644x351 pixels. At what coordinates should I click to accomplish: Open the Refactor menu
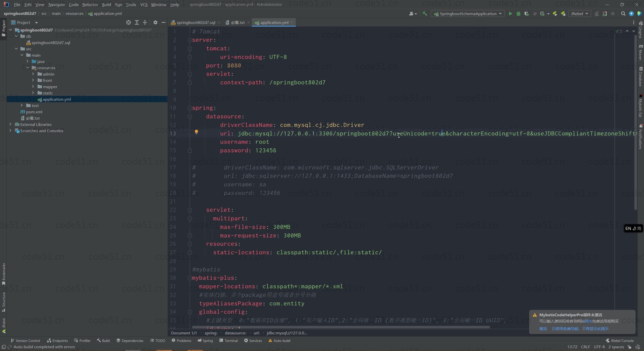pos(90,5)
